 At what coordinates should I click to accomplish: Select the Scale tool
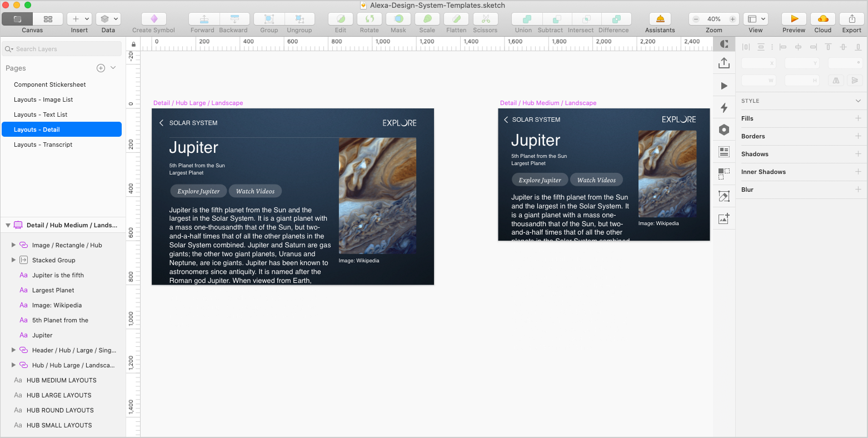[427, 18]
